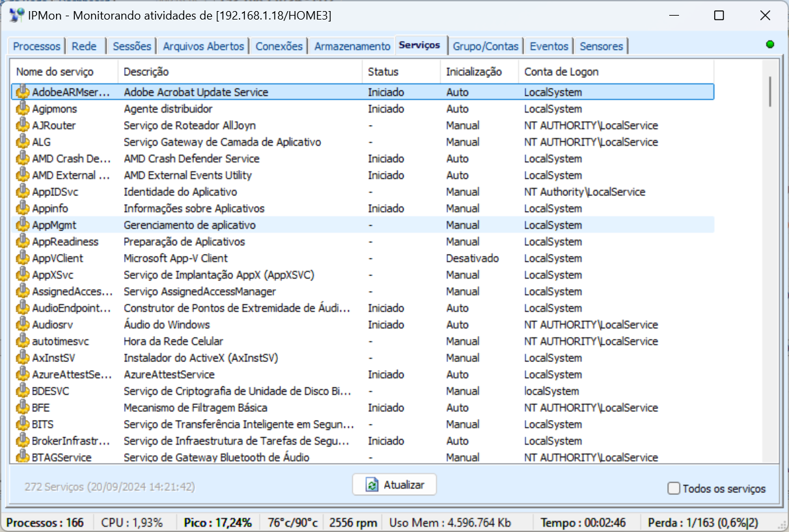789x532 pixels.
Task: Switch to the Processos tab
Action: tap(37, 46)
